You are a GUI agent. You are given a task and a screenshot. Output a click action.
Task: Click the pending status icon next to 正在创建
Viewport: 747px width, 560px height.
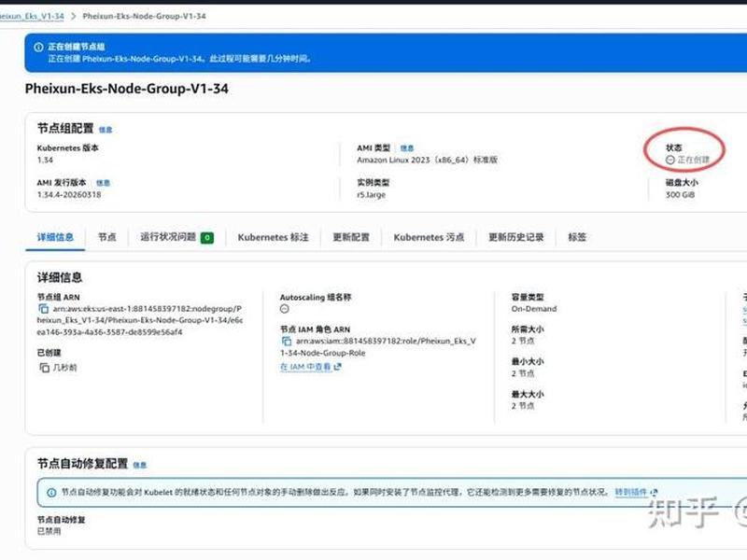click(669, 160)
